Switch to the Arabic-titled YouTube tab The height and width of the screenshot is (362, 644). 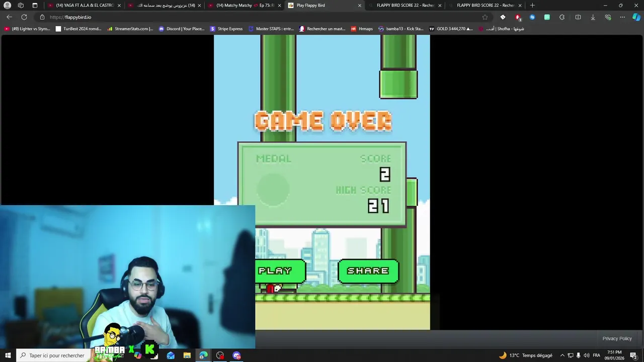coord(165,6)
